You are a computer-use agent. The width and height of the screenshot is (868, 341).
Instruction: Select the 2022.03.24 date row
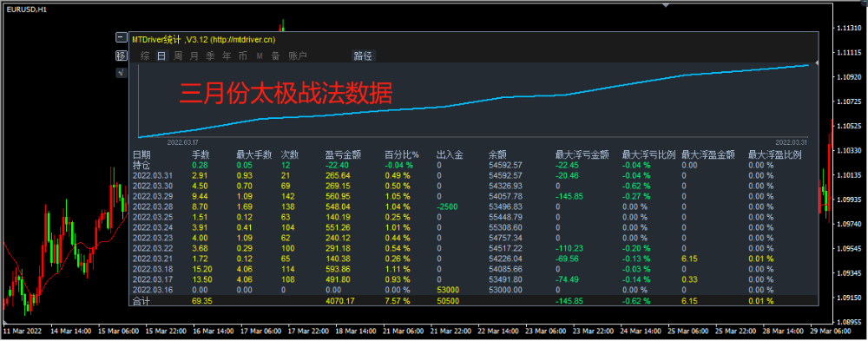point(152,227)
